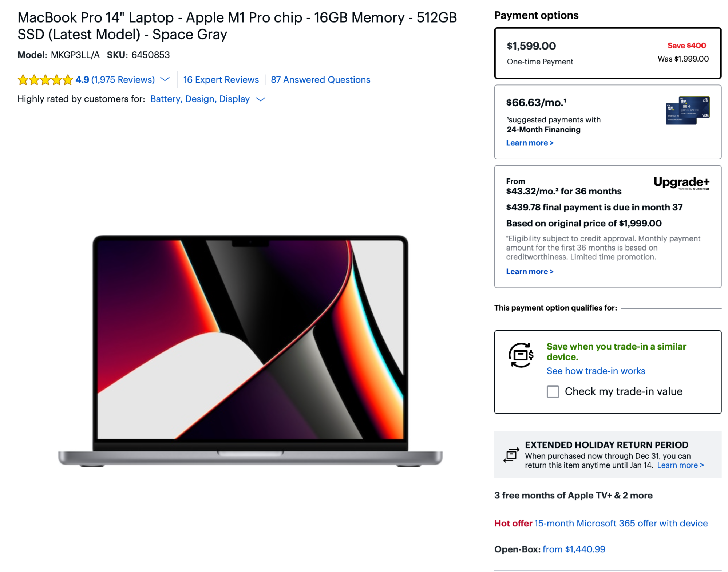The height and width of the screenshot is (572, 728).
Task: Select the $66.63/mo. 24-Month Financing option
Action: coord(608,122)
